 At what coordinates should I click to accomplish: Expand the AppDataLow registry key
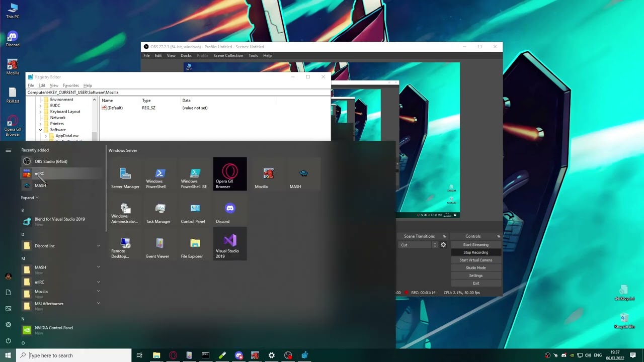coord(46,136)
